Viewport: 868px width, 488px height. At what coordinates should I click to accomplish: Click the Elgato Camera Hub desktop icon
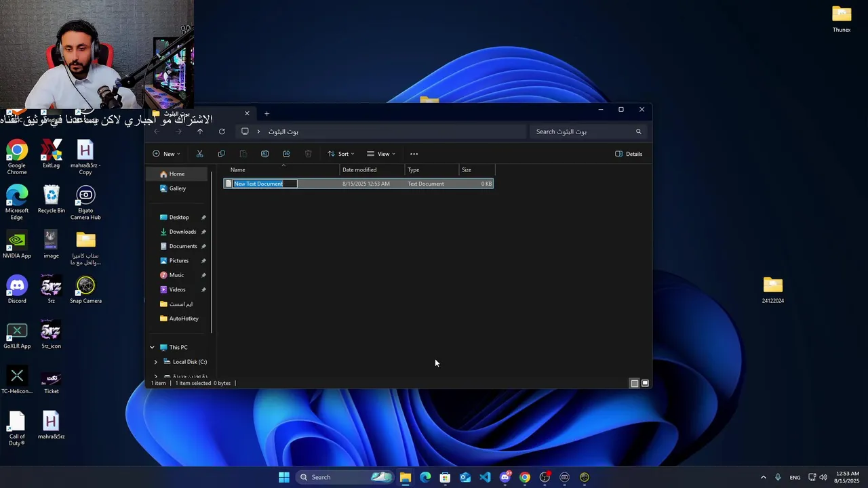pyautogui.click(x=85, y=203)
